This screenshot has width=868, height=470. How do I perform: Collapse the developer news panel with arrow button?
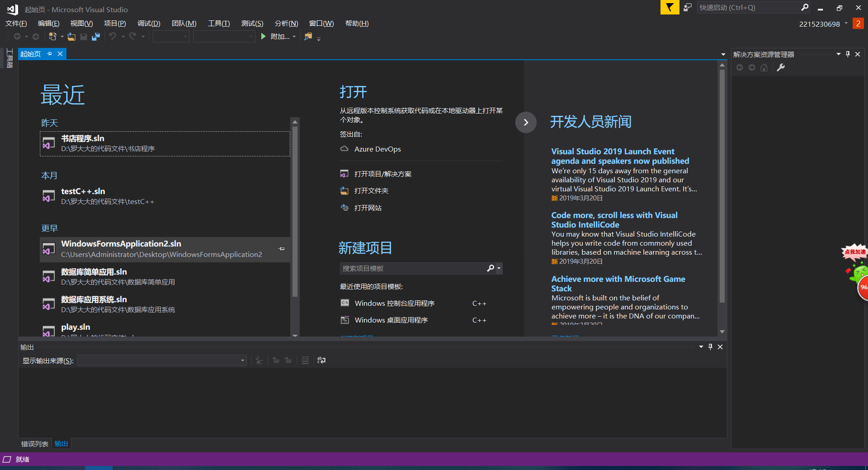click(526, 122)
